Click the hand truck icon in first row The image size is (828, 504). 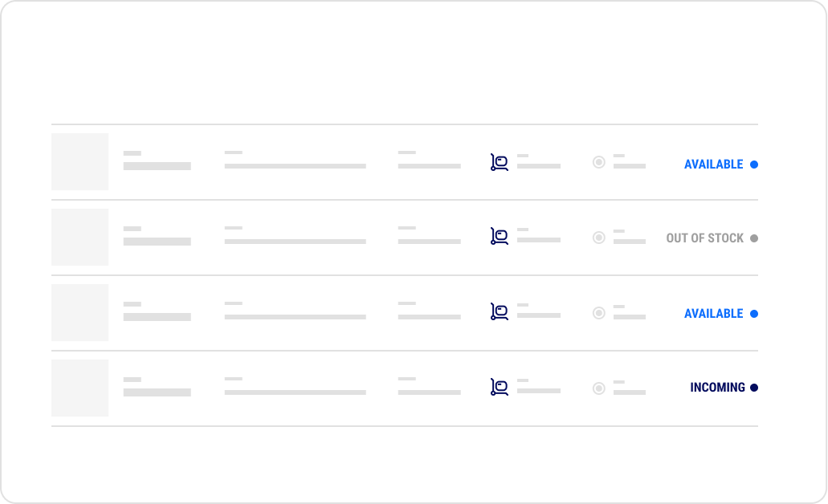[x=499, y=162]
